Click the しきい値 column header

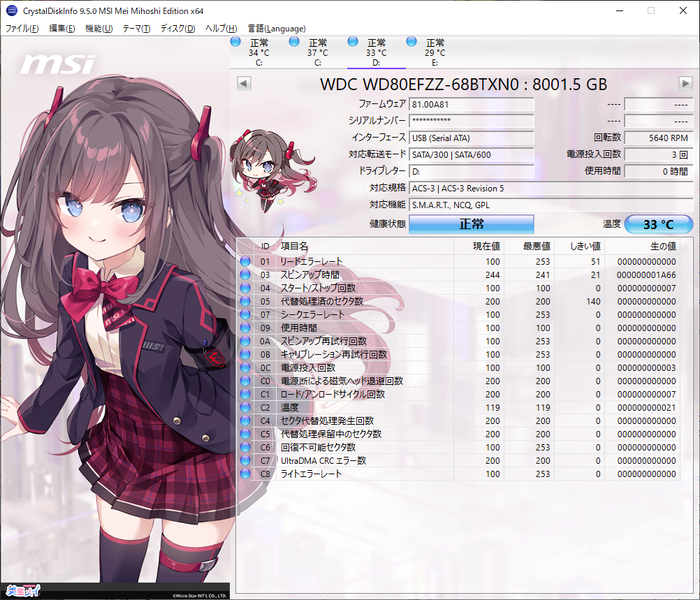(579, 246)
